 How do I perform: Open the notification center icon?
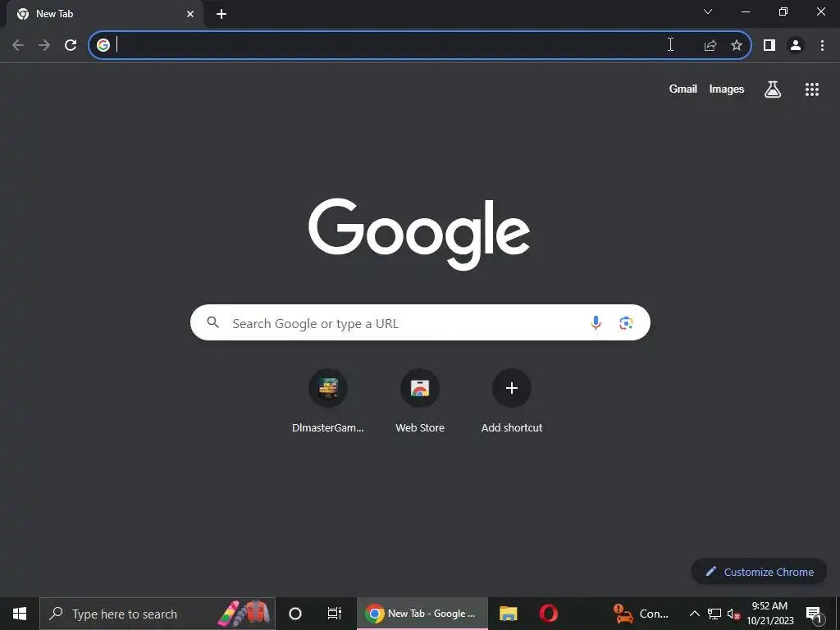click(813, 614)
